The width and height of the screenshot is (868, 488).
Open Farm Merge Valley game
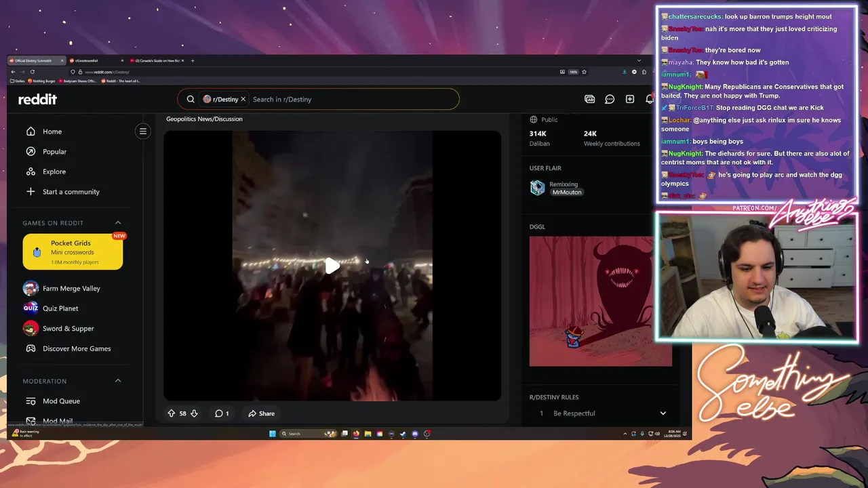tap(71, 288)
